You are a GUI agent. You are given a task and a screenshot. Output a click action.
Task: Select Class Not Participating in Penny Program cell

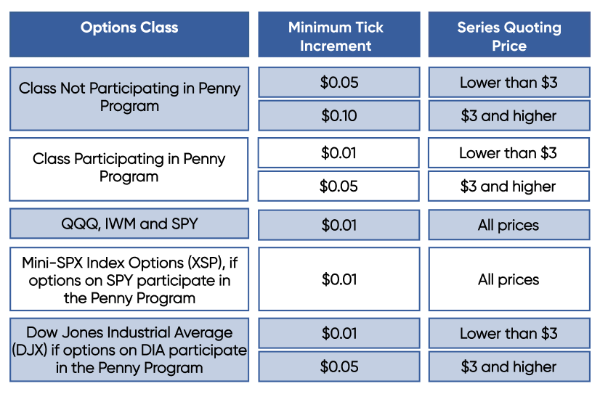pos(129,99)
